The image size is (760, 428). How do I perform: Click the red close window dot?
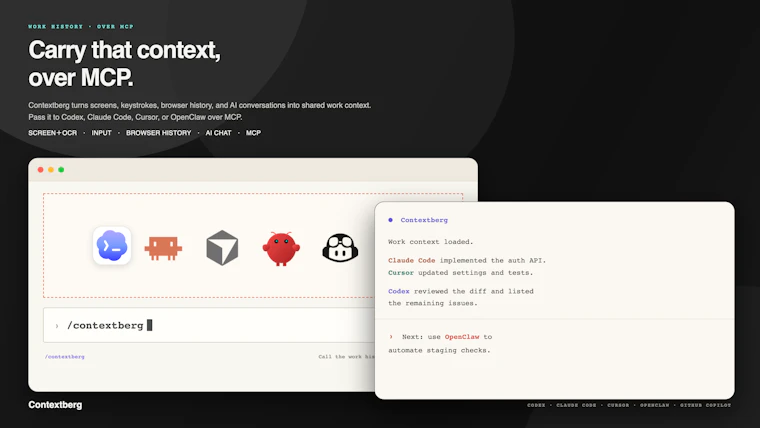pyautogui.click(x=41, y=170)
